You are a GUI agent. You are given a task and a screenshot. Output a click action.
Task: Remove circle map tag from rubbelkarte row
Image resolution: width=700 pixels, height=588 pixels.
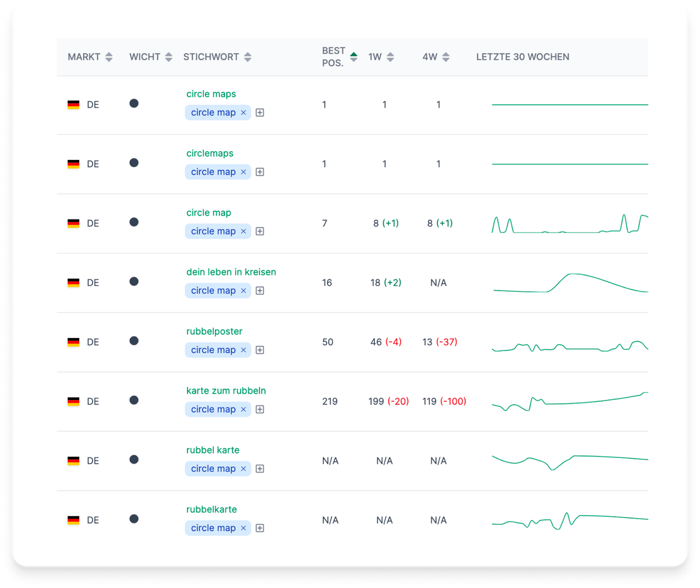click(x=243, y=528)
